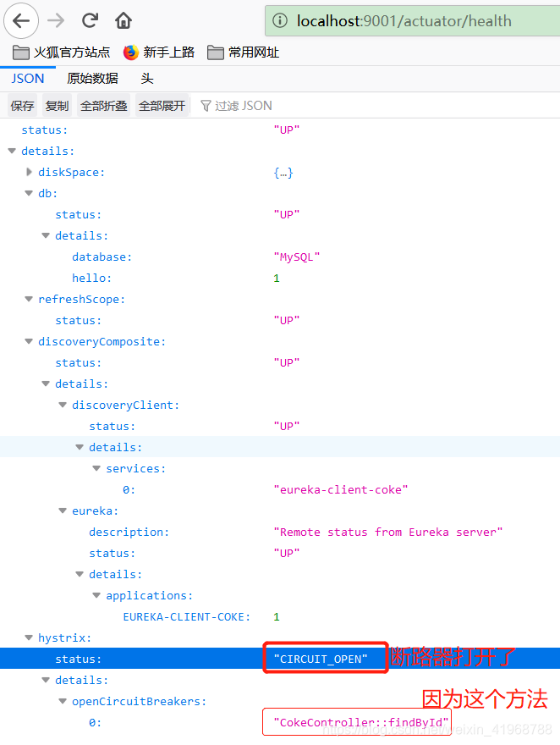The image size is (560, 745).
Task: Click the forward navigation arrow
Action: (x=56, y=20)
